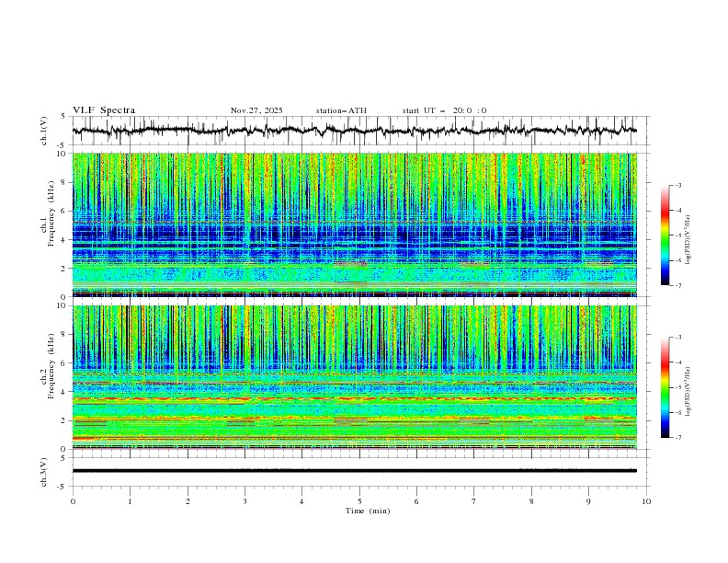Screen dimensions: 728x563
Task: Click the final time tick label "10"
Action: (x=646, y=501)
